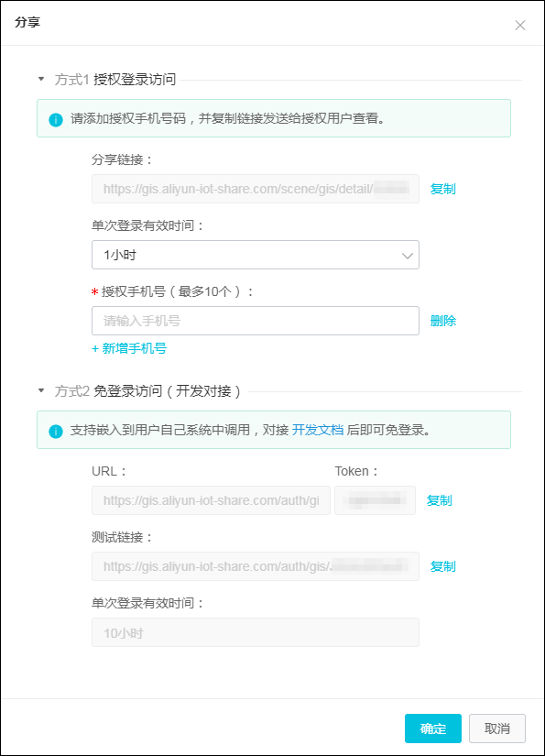Click the dropdown chevron arrow icon

click(408, 256)
